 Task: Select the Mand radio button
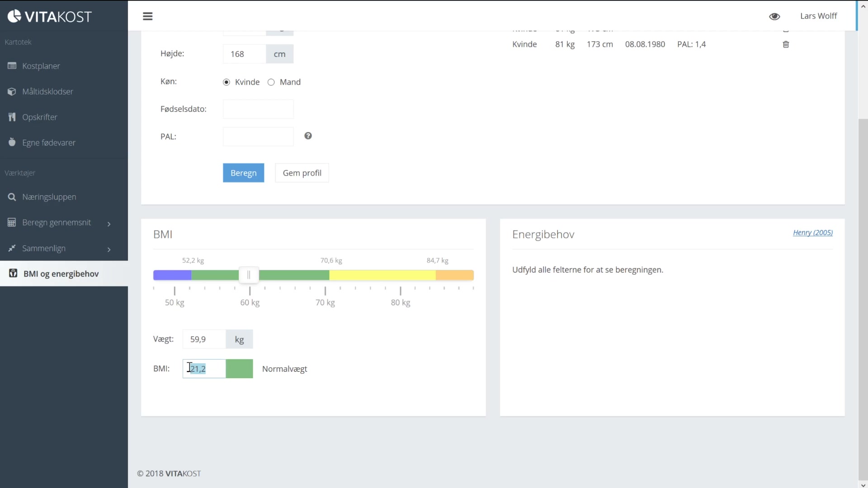point(271,82)
